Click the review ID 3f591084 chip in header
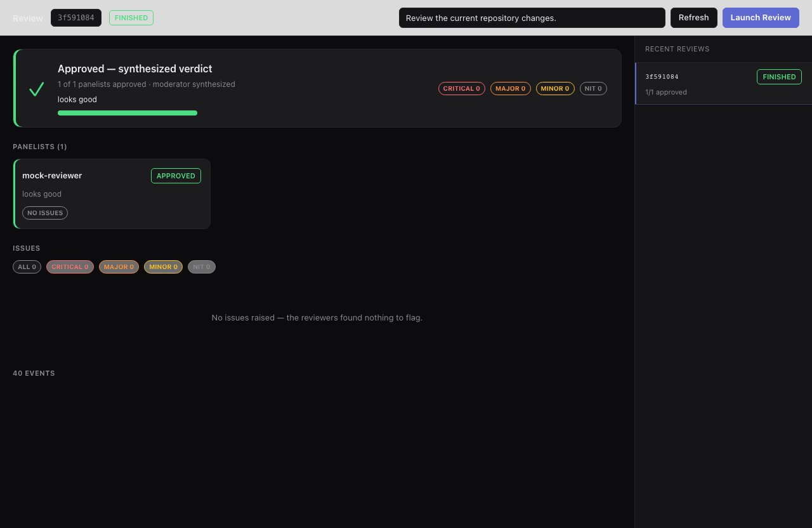The height and width of the screenshot is (528, 812). [76, 18]
